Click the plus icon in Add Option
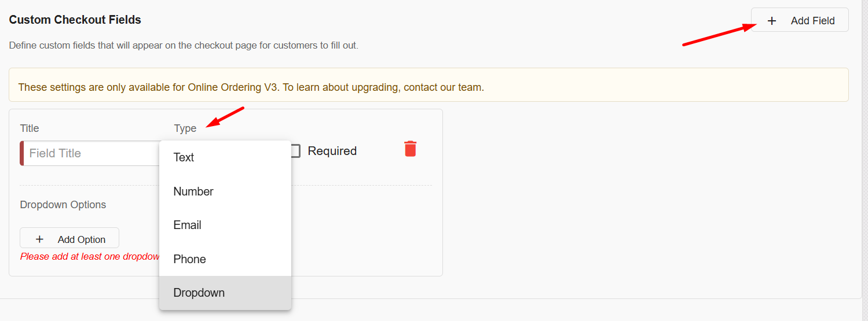Image resolution: width=868 pixels, height=321 pixels. (39, 239)
